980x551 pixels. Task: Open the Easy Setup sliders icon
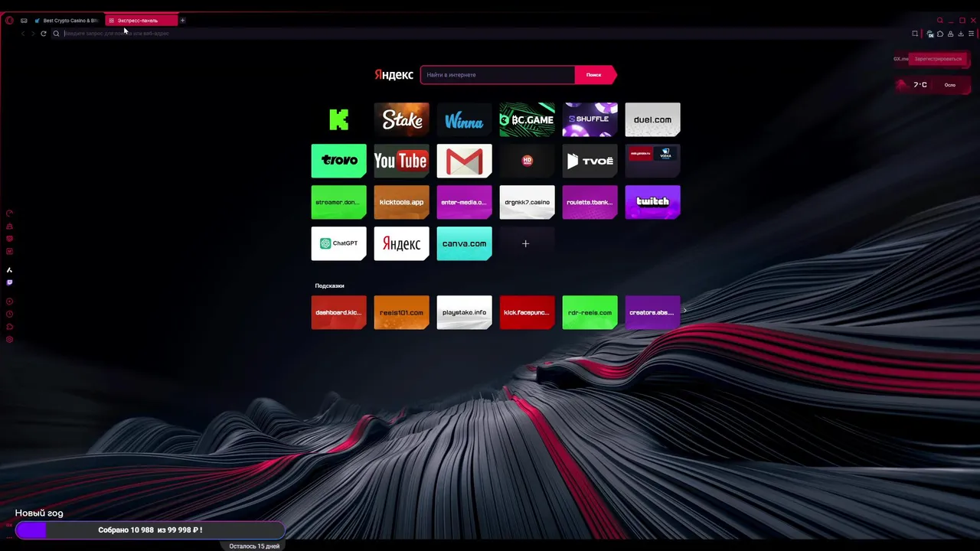972,34
